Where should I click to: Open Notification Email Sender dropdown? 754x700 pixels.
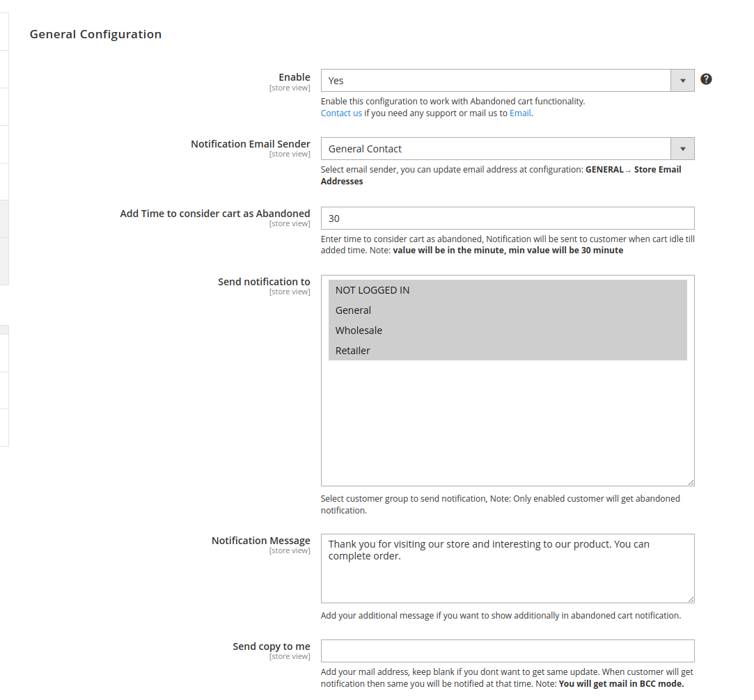tap(508, 148)
